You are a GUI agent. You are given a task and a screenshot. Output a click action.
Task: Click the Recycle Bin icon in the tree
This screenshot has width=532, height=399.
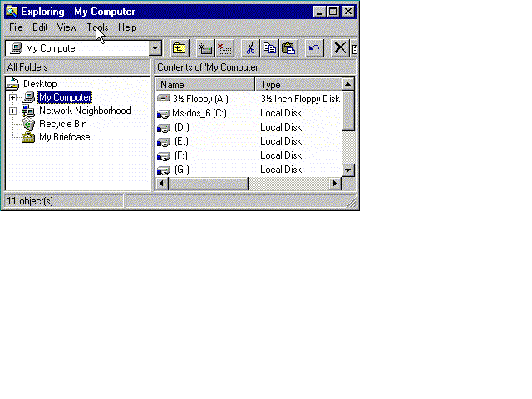click(x=28, y=124)
